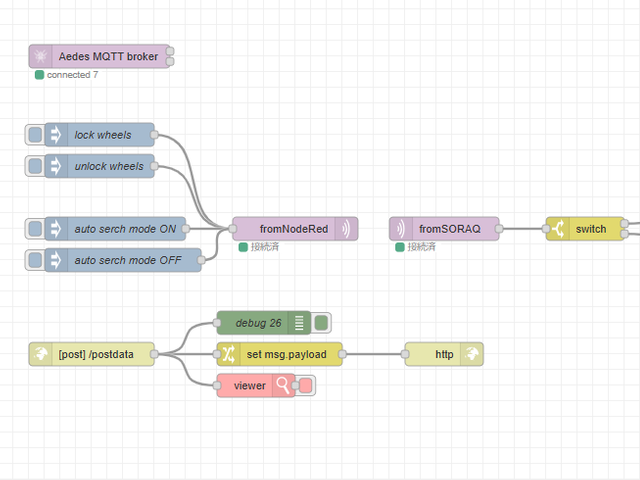Screen dimensions: 640x480
Task: Click the first output port of switch node
Action: point(624,223)
